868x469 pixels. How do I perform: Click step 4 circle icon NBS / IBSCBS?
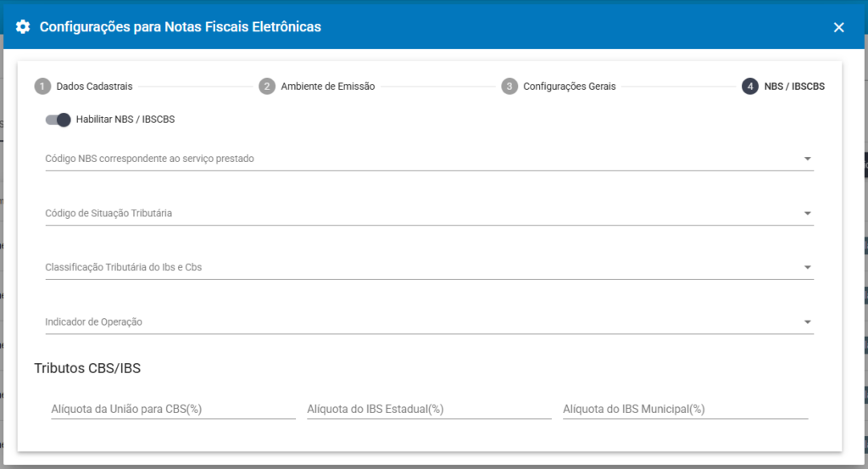point(749,87)
